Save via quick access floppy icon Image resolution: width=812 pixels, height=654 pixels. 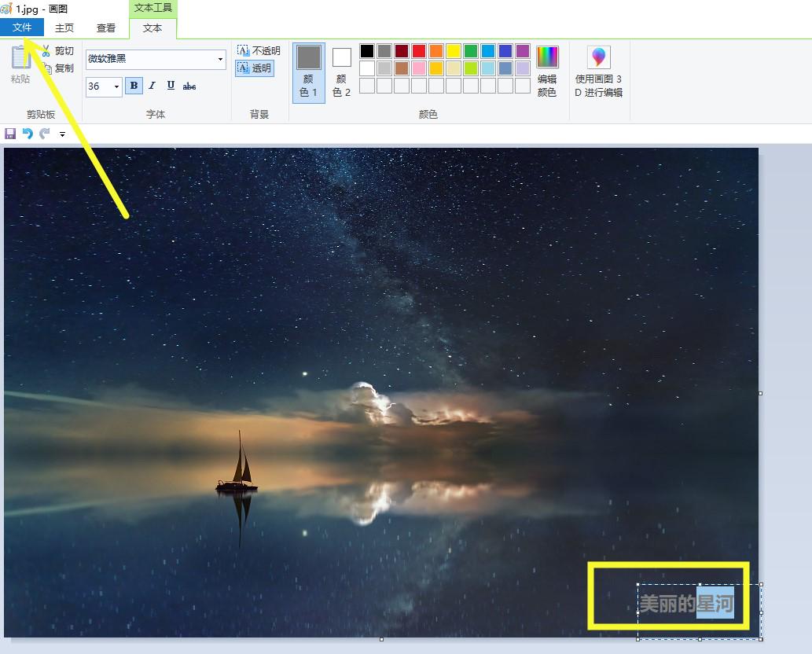coord(10,134)
